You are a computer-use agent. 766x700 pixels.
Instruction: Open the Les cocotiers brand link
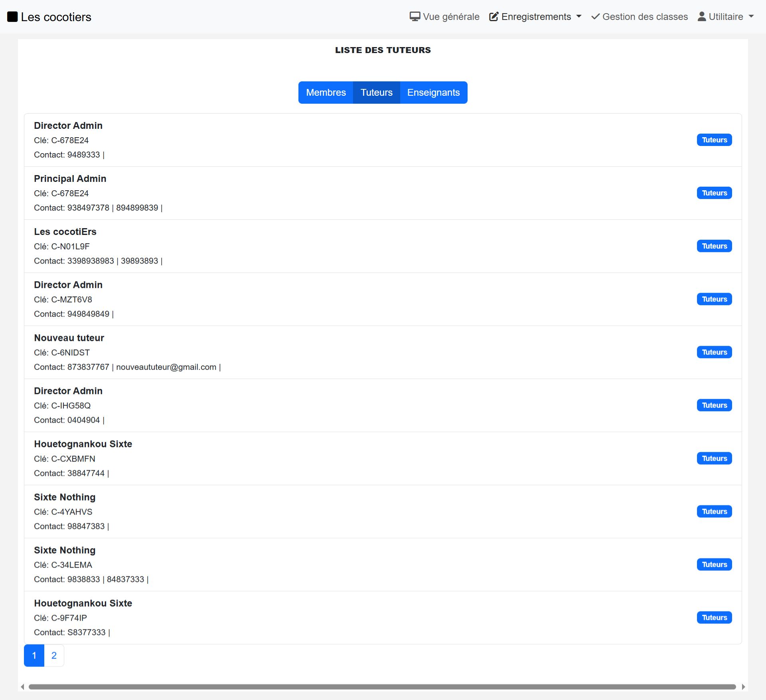coord(56,17)
